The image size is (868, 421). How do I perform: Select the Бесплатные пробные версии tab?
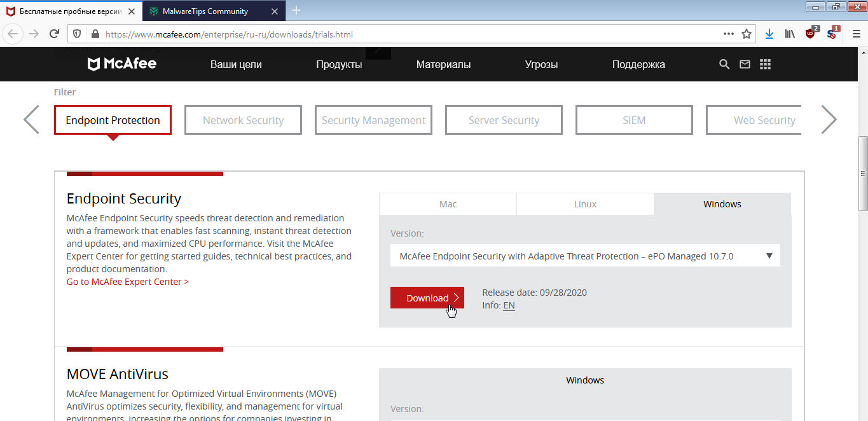coord(72,11)
